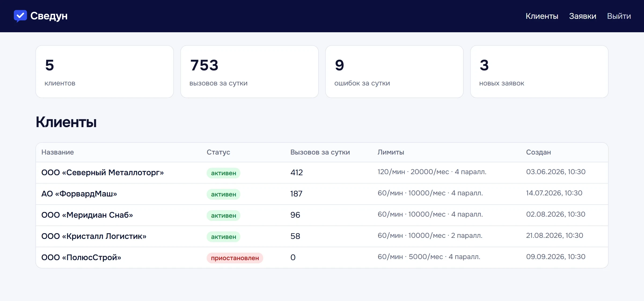Click the call count 58

(295, 236)
